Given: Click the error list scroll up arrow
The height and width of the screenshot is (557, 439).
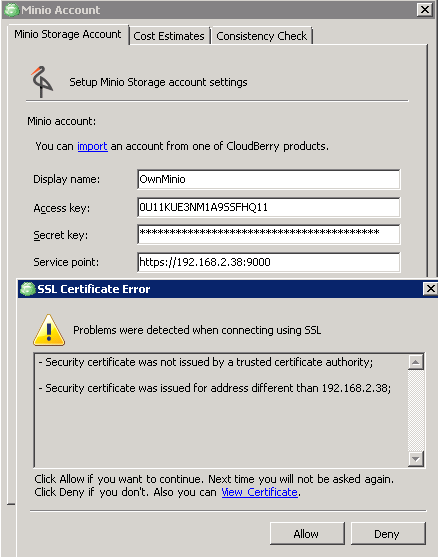Looking at the screenshot, I should click(x=416, y=362).
